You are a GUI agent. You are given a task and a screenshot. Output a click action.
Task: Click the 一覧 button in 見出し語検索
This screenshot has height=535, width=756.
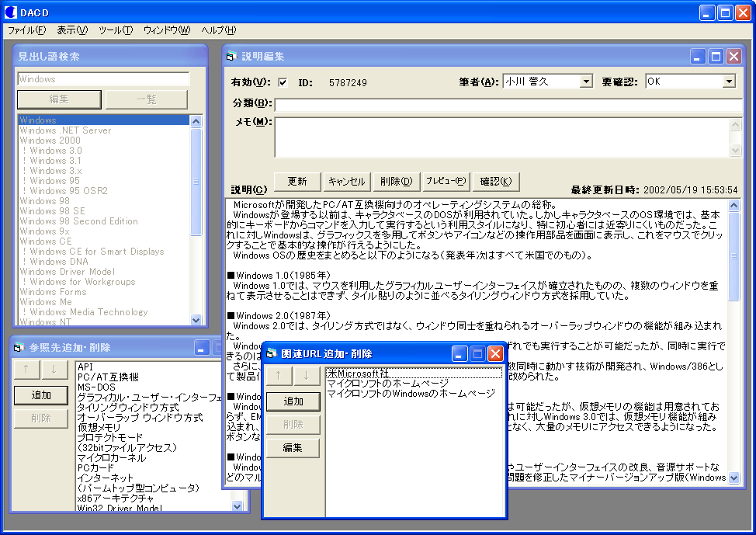147,99
